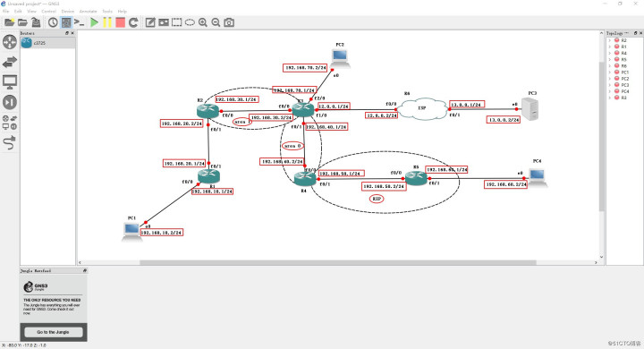Expand PC4 in Topology summary
The width and height of the screenshot is (644, 349).
[610, 91]
